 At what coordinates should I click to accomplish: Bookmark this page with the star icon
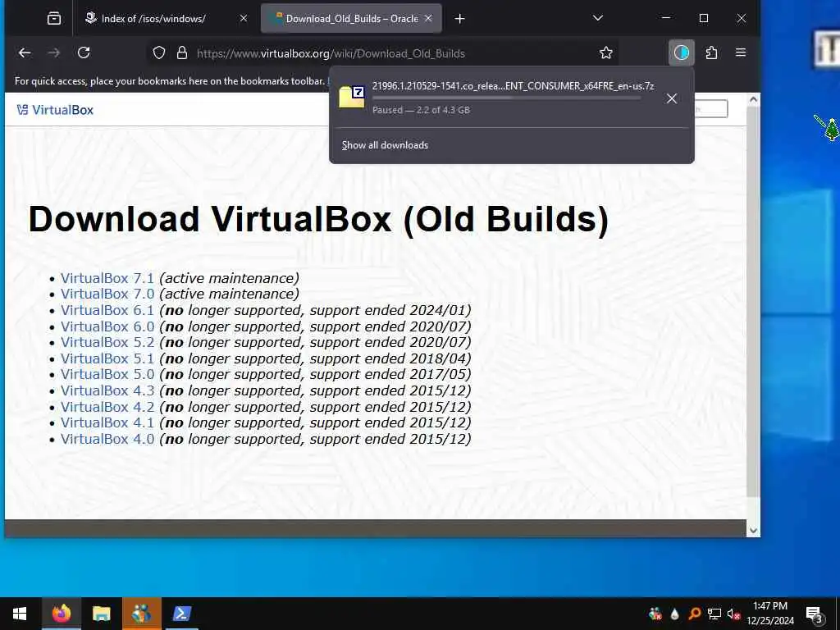click(606, 52)
